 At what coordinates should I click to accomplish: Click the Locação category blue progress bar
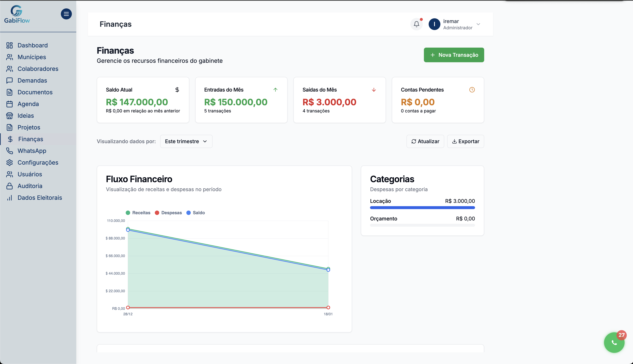point(422,208)
